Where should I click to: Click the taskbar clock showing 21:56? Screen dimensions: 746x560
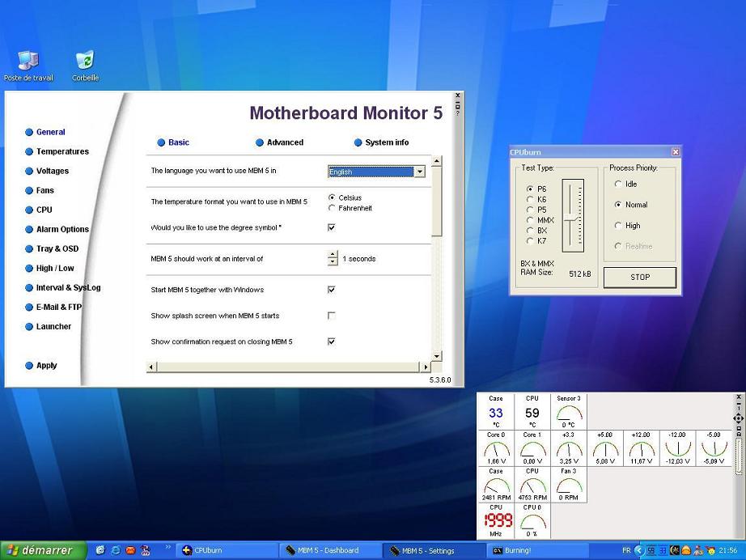click(x=728, y=550)
